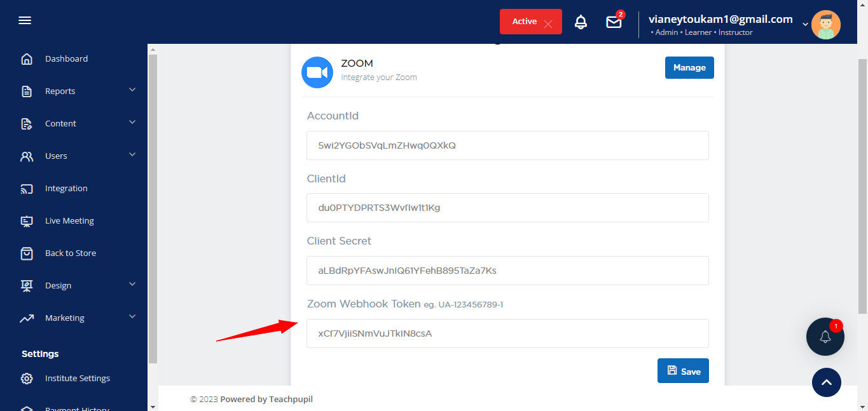Open the hamburger menu icon
The width and height of the screenshot is (868, 411).
coord(25,21)
